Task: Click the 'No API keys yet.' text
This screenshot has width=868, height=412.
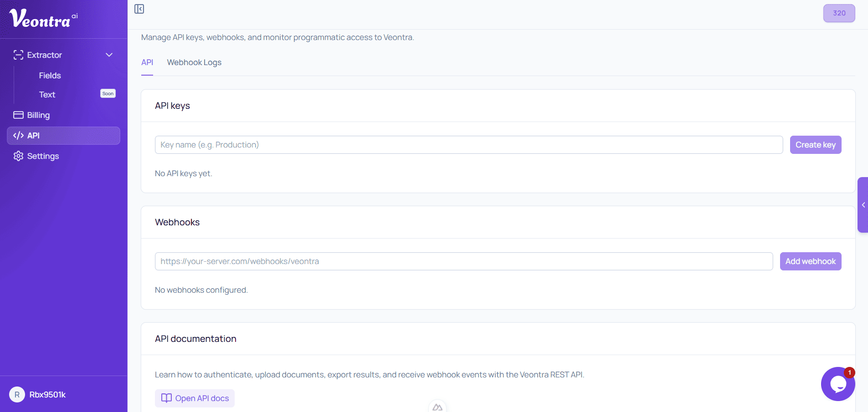Action: tap(184, 173)
